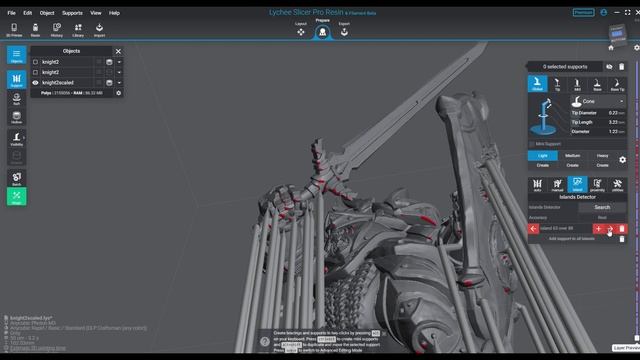Viewport: 640px width, 360px height.
Task: Click hollow icon on knight2scaled row
Action: pos(109,82)
